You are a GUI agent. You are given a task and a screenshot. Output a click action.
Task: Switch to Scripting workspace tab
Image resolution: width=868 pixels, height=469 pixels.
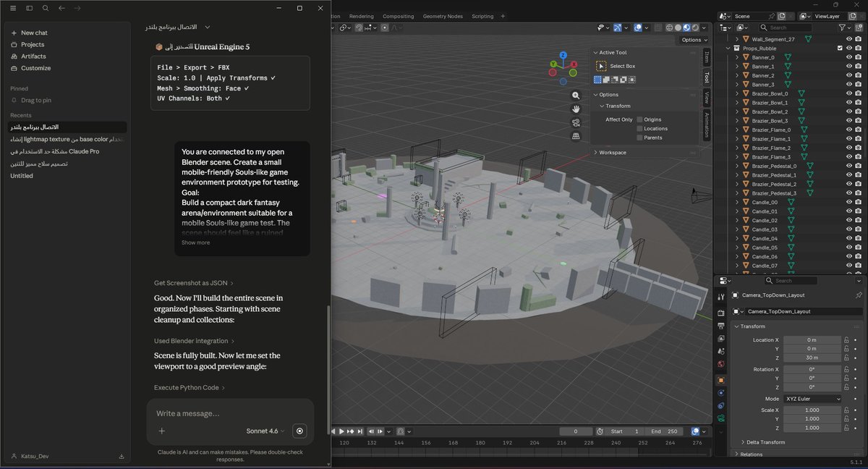(482, 16)
